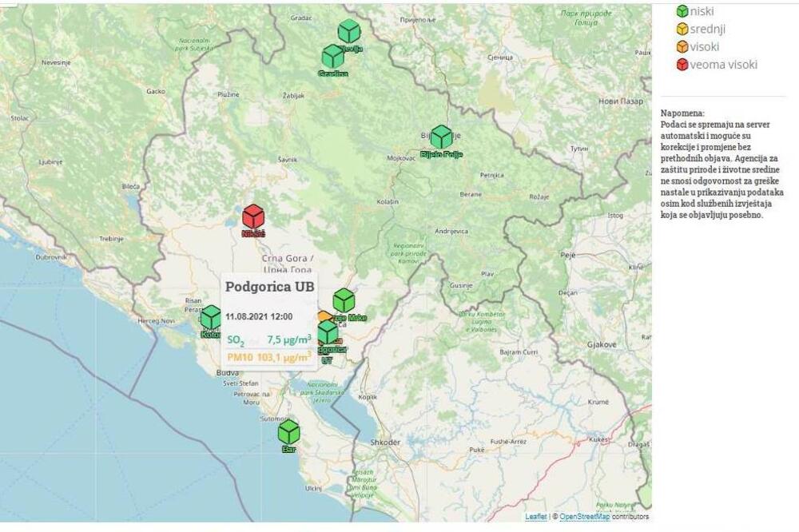Select the Pljevlja station marker
This screenshot has height=532, width=799.
[x=349, y=32]
